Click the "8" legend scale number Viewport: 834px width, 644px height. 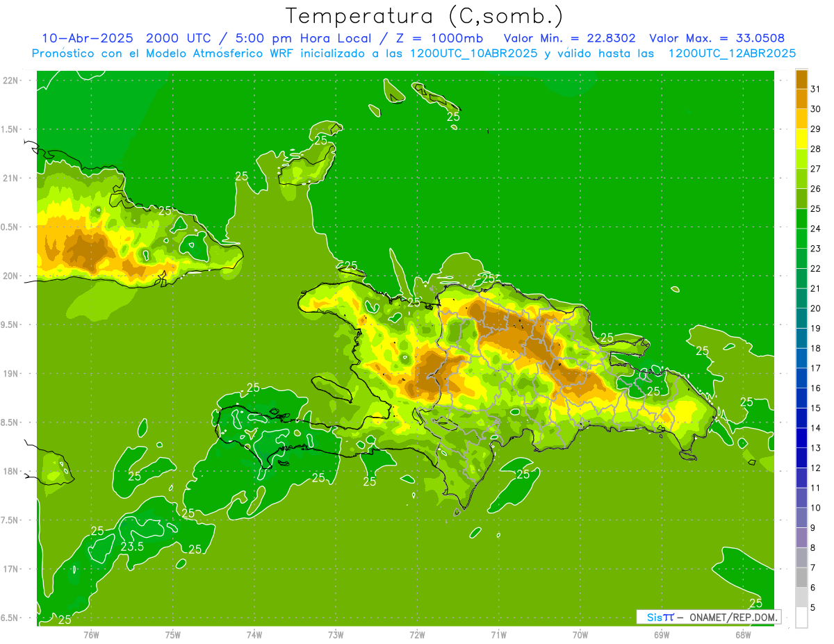pos(813,547)
